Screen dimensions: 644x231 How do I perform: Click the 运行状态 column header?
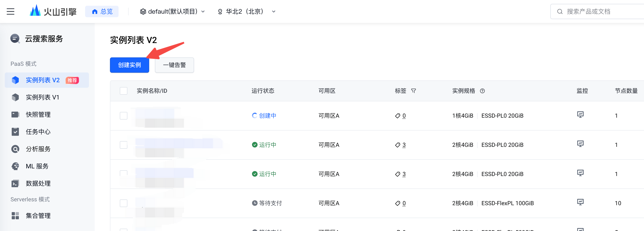[x=263, y=91]
